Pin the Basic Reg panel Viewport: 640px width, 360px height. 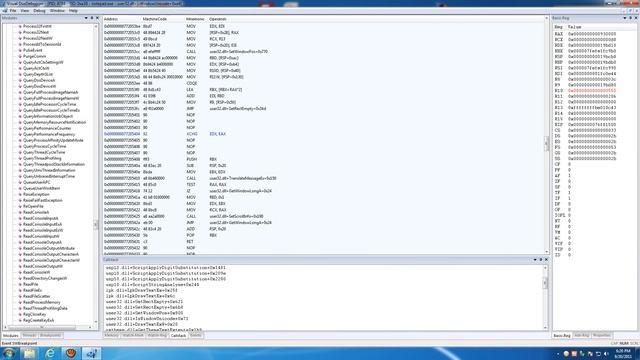click(x=631, y=18)
